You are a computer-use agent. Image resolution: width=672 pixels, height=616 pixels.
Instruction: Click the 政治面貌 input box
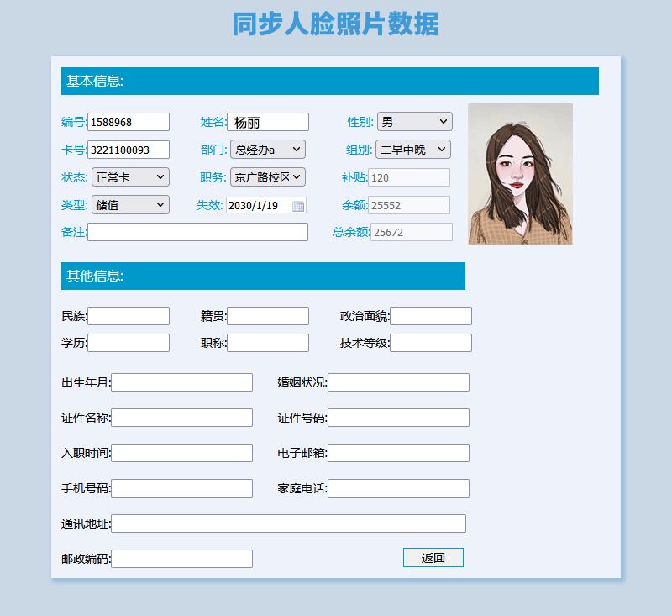click(431, 316)
